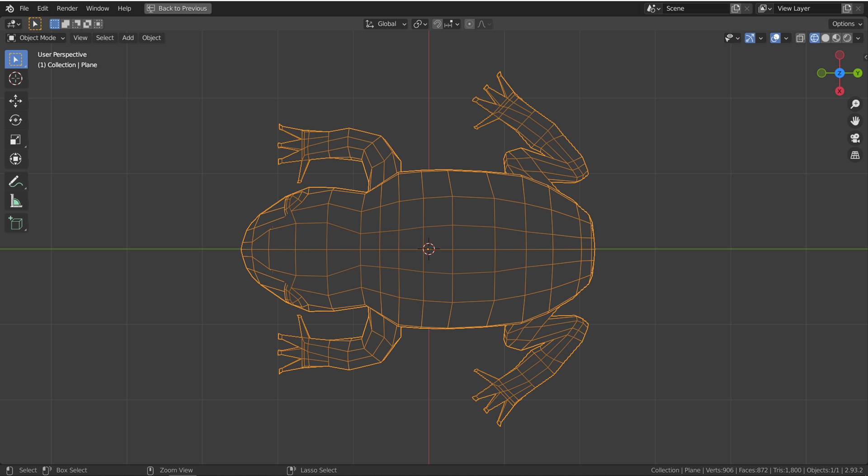Click the Add Cube tool
The width and height of the screenshot is (868, 476).
[x=16, y=223]
